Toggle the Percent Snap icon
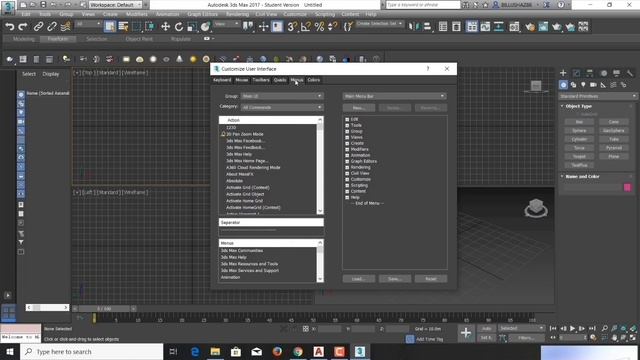This screenshot has height=360, width=640. pos(319,27)
